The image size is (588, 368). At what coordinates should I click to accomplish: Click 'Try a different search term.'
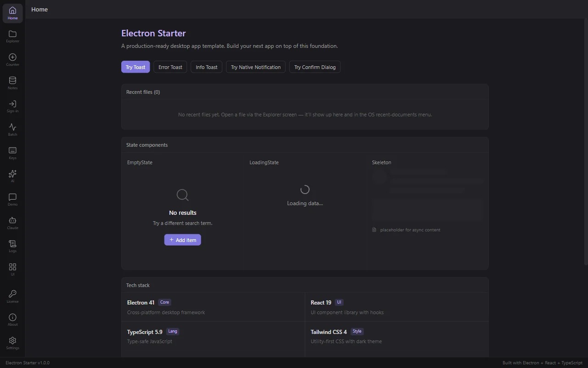click(x=183, y=223)
